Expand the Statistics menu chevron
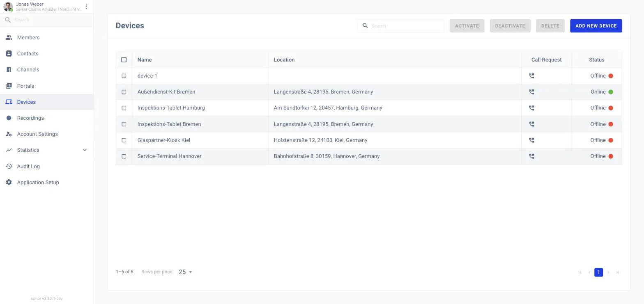This screenshot has width=644, height=304. 85,150
